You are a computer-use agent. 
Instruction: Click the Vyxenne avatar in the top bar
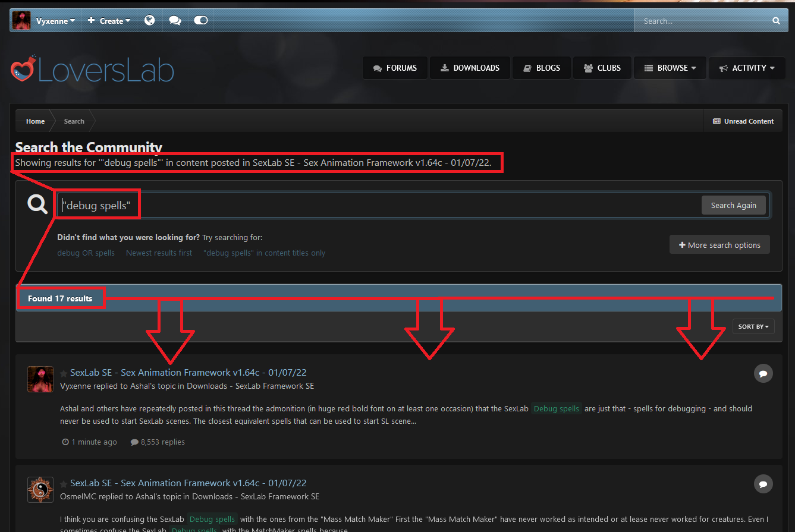21,20
